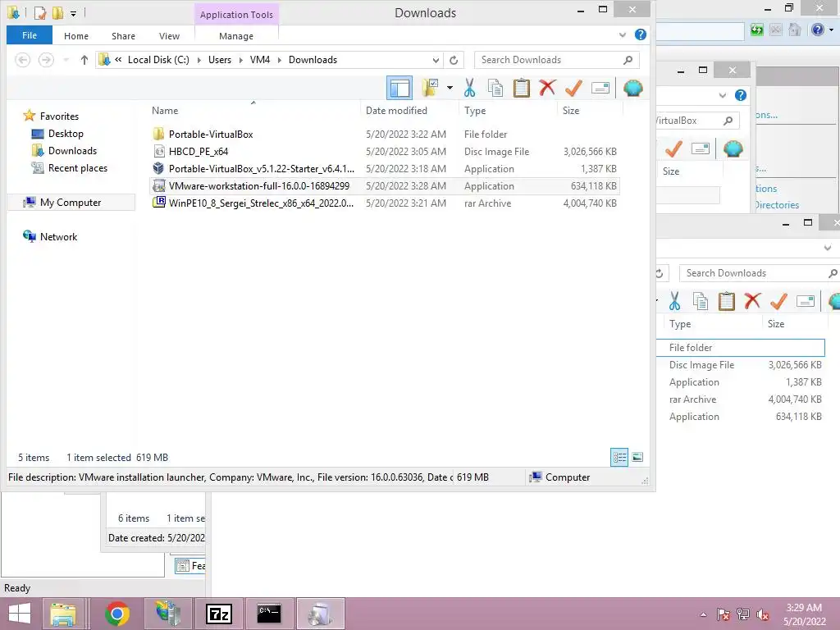Image resolution: width=840 pixels, height=630 pixels.
Task: Refresh the Downloads folder
Action: click(454, 60)
